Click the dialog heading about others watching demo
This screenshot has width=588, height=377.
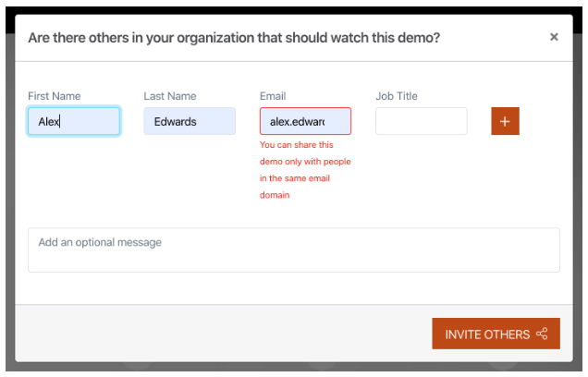point(234,38)
